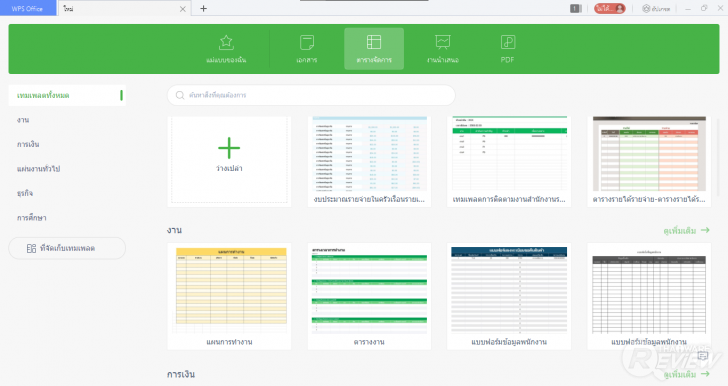Select the เอกสาร document category icon
The width and height of the screenshot is (728, 386).
click(307, 43)
